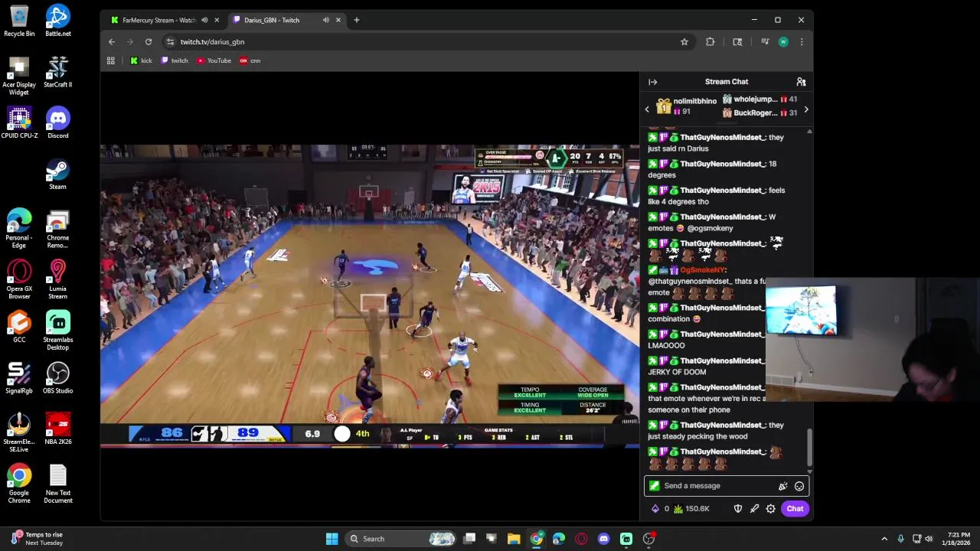Open the Discord taskbar icon
The image size is (980, 551).
click(x=603, y=539)
